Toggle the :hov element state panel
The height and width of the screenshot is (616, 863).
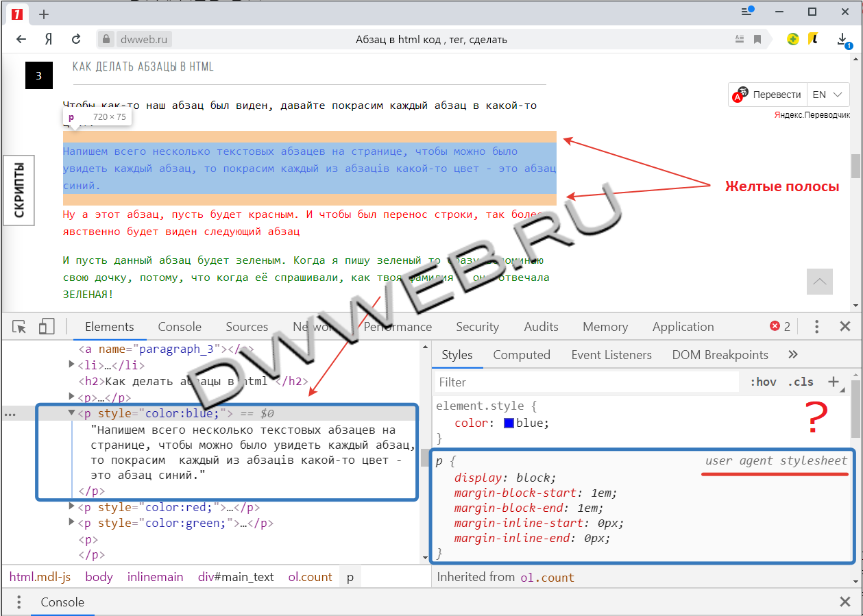(x=763, y=382)
